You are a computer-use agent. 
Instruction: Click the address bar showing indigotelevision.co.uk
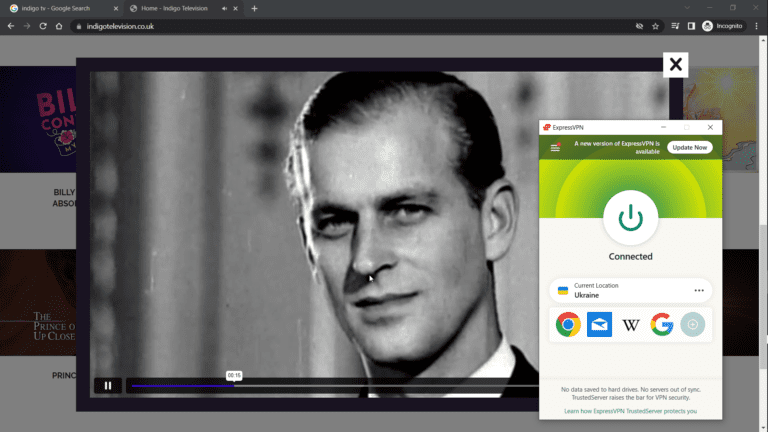click(300, 26)
